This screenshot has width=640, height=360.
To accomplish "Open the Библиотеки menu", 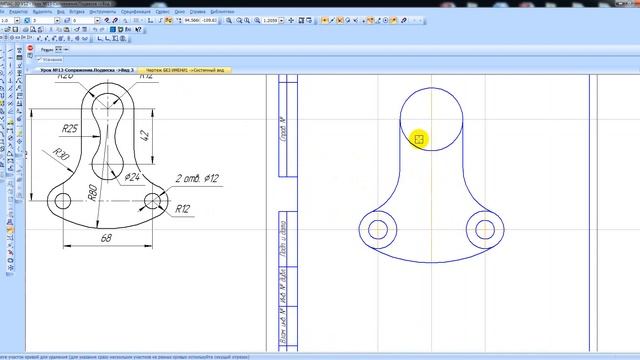I will click(222, 12).
